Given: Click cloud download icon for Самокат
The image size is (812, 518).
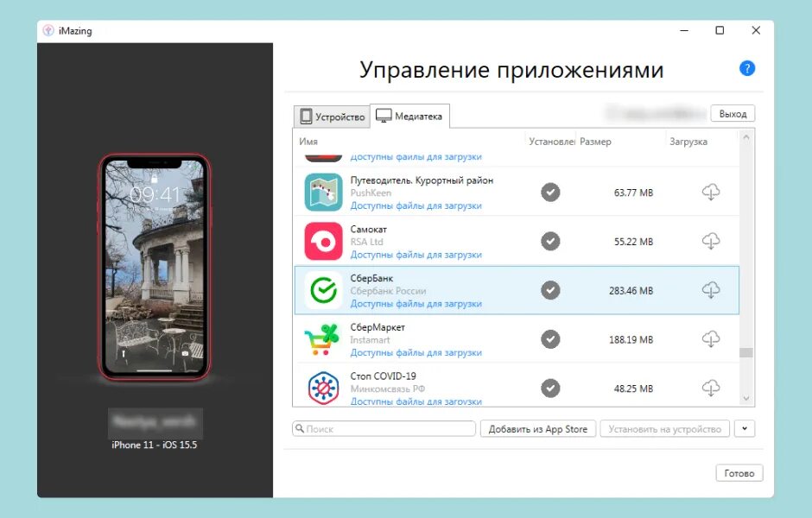Looking at the screenshot, I should tap(710, 241).
